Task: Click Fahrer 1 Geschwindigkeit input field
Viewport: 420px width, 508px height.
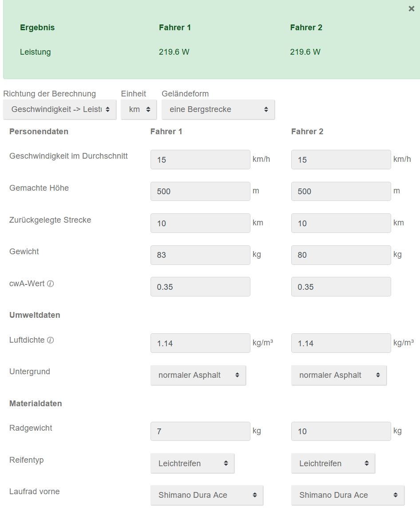Action: (200, 160)
